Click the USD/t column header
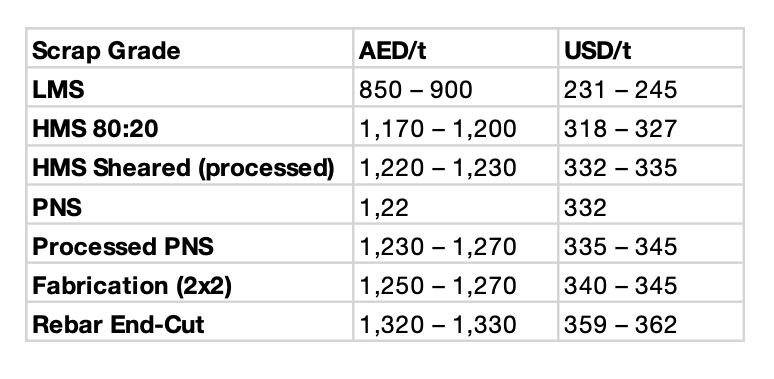This screenshot has width=774, height=379. 597,51
